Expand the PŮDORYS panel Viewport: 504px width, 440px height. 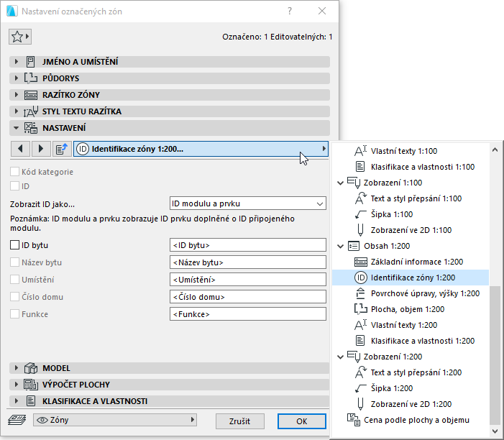pos(16,78)
